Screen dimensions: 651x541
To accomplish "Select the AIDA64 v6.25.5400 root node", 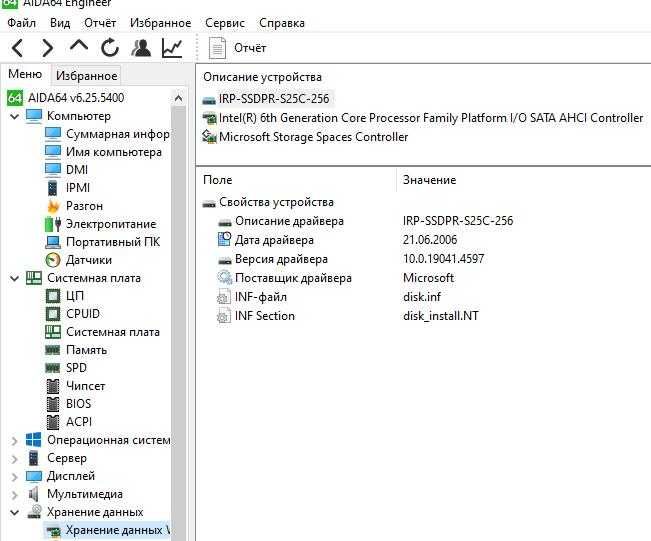I will click(76, 98).
